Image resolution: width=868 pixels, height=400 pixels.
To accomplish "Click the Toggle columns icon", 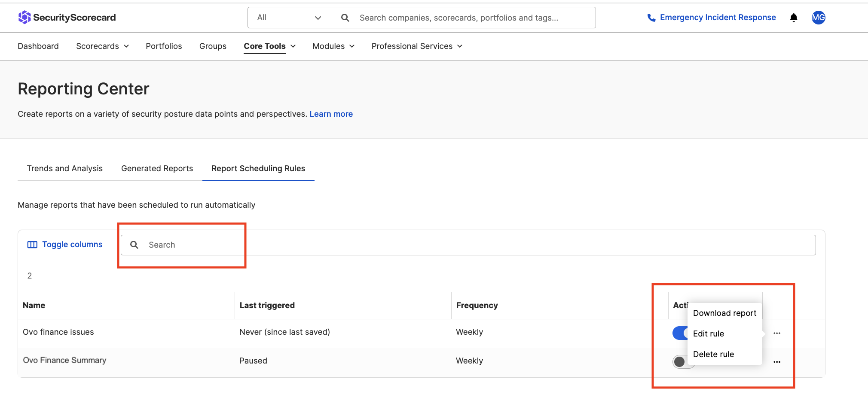I will pyautogui.click(x=32, y=244).
